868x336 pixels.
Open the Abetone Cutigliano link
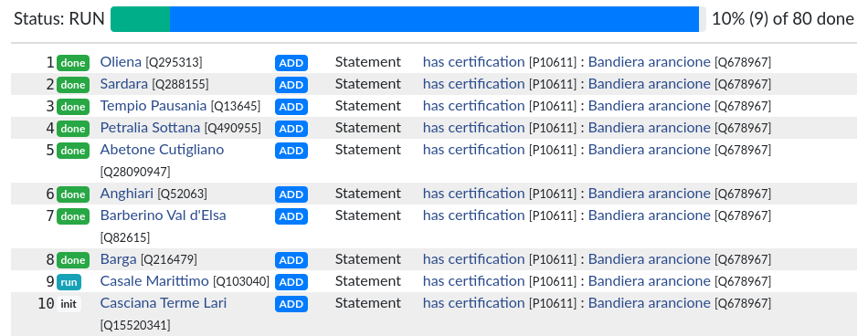[163, 150]
